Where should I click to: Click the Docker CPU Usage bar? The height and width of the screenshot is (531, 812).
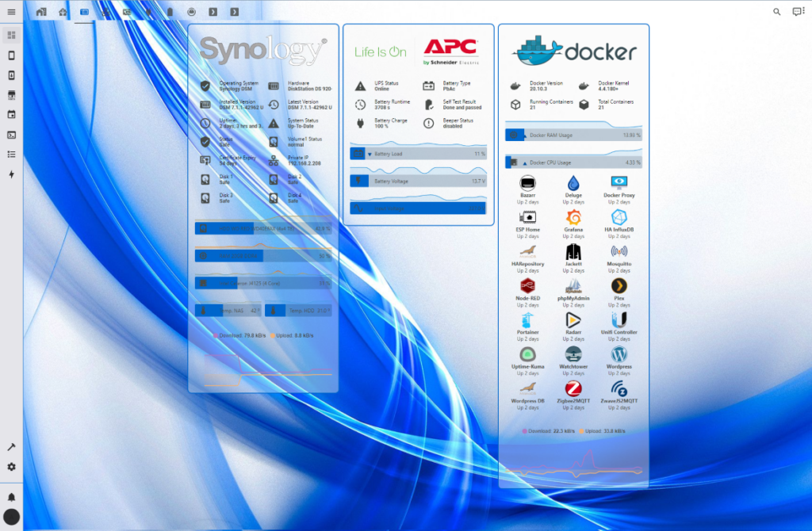pos(573,162)
